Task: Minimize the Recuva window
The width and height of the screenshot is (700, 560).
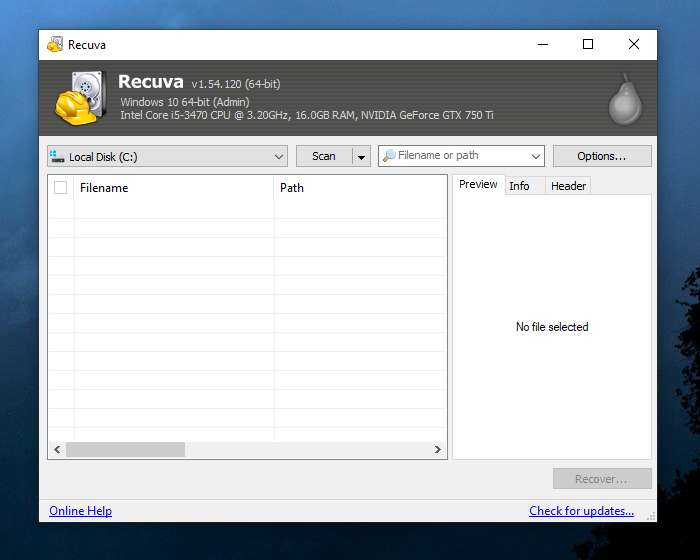Action: click(x=543, y=44)
